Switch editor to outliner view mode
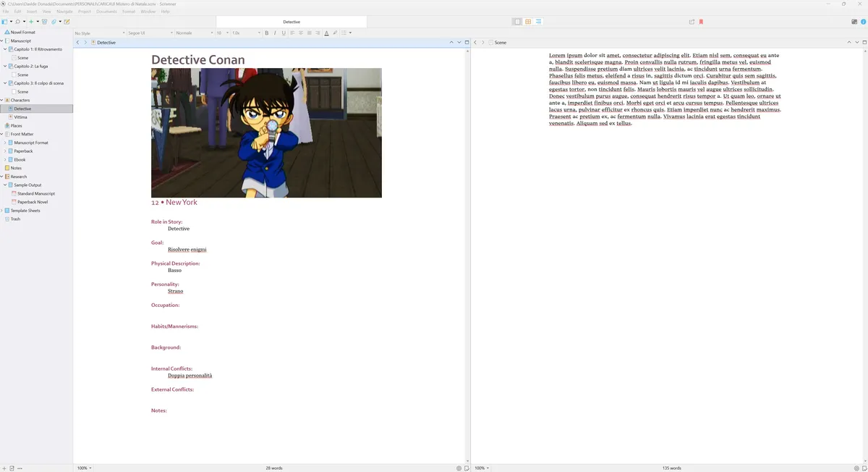Image resolution: width=868 pixels, height=472 pixels. pyautogui.click(x=539, y=22)
